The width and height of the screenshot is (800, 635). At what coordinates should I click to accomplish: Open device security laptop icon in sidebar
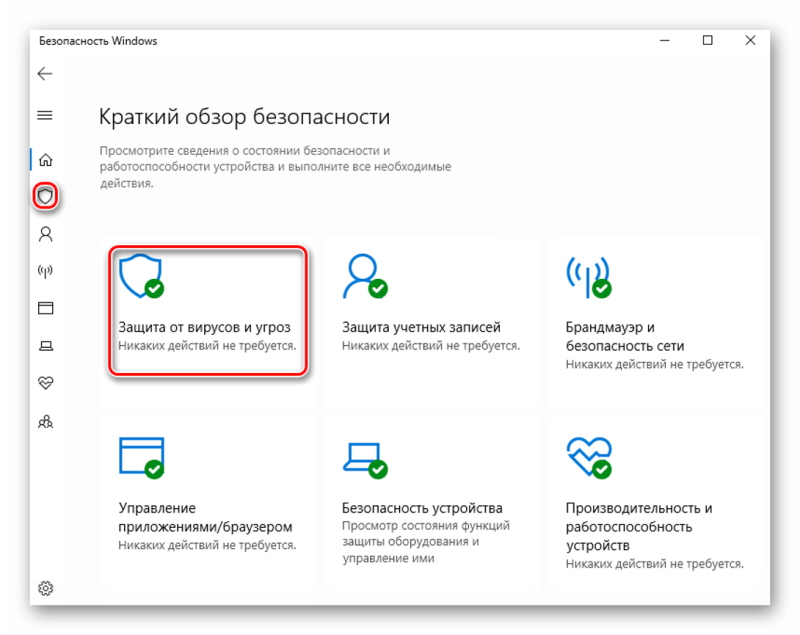point(46,346)
